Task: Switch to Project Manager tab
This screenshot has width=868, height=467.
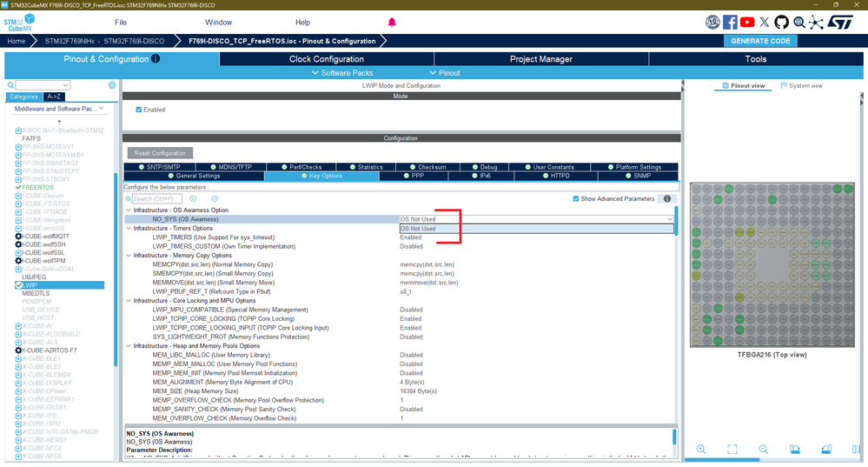Action: (540, 59)
